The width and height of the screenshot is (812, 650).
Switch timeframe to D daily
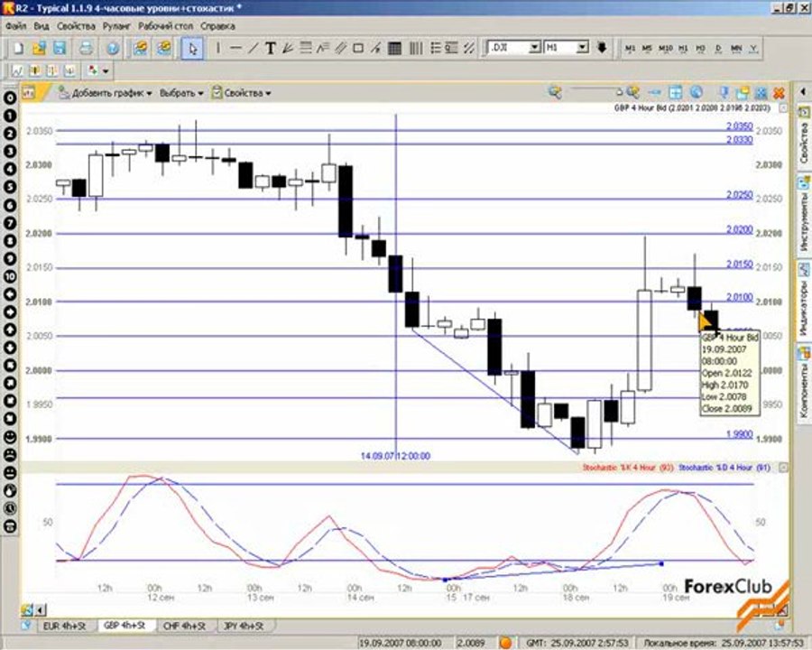[718, 48]
